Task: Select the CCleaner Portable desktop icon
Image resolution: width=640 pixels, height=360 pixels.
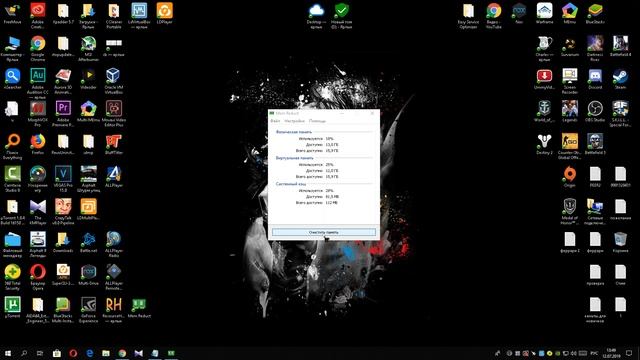Action: click(113, 16)
